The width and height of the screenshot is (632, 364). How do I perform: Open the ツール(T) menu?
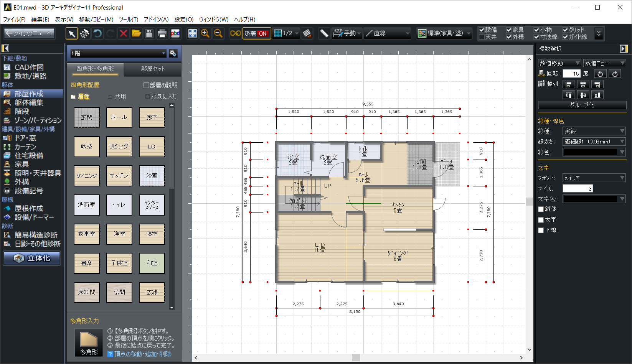click(128, 20)
